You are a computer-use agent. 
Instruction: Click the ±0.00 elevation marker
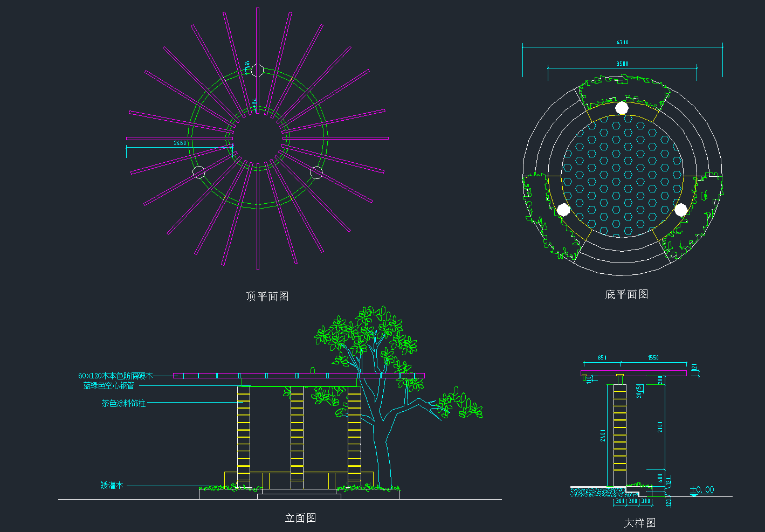702,489
